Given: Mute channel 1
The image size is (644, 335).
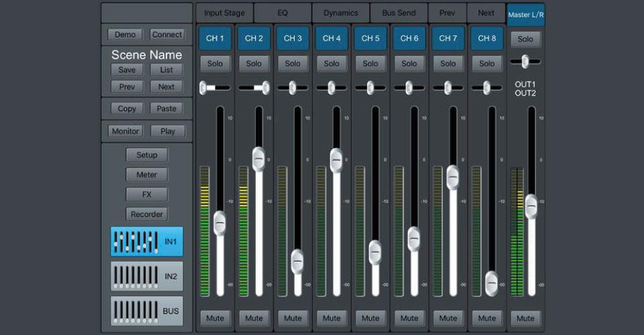Looking at the screenshot, I should click(x=215, y=318).
